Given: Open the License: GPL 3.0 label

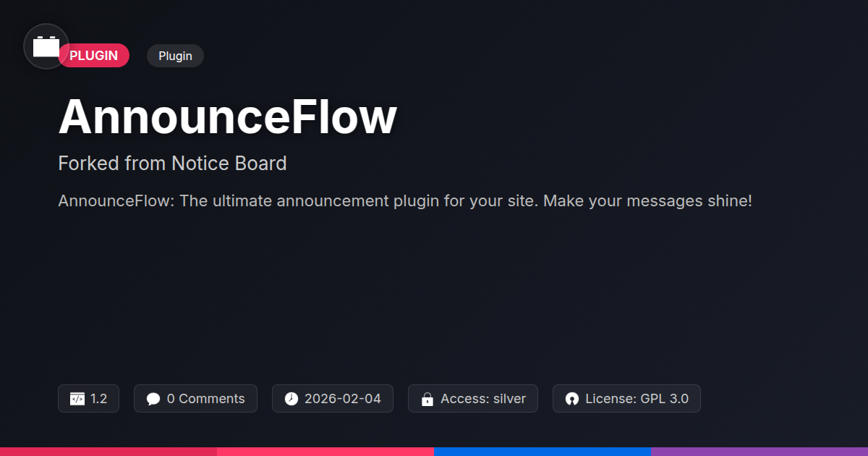Looking at the screenshot, I should (637, 399).
